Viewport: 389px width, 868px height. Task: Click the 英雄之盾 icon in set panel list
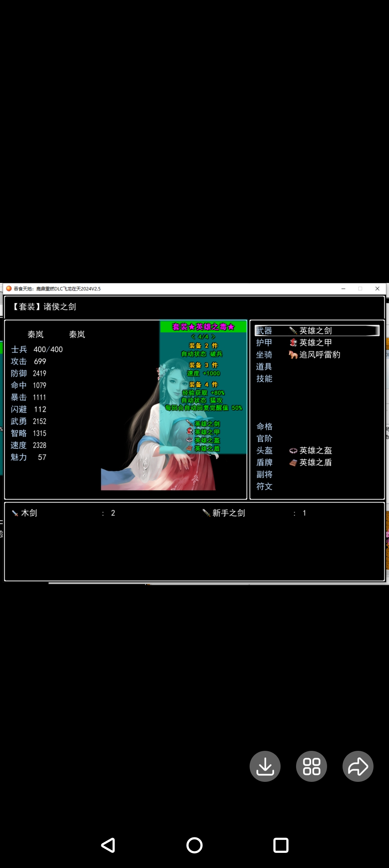[190, 448]
